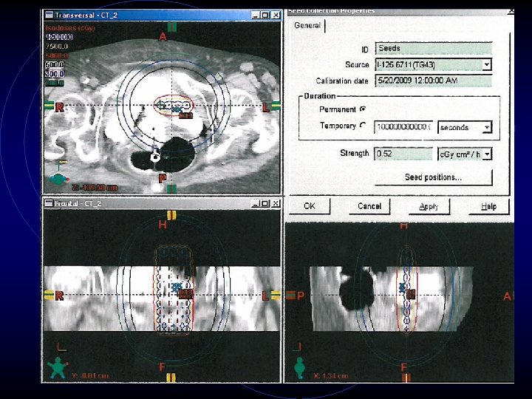
Task: Click the Calibration date field
Action: pyautogui.click(x=433, y=81)
